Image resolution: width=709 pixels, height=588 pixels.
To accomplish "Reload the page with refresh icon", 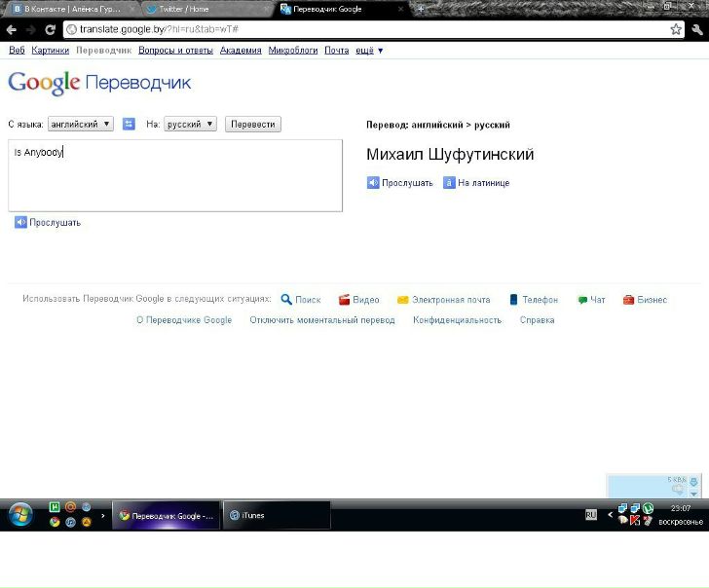I will [51, 29].
